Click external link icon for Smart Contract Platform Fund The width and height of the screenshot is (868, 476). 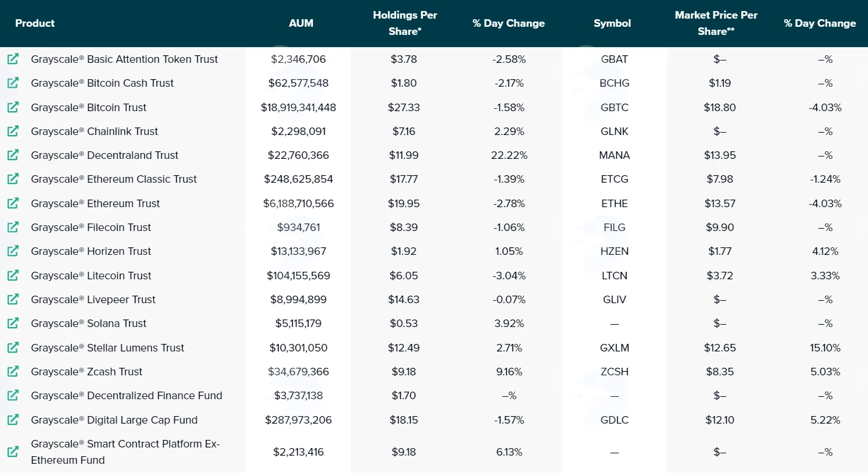point(13,452)
